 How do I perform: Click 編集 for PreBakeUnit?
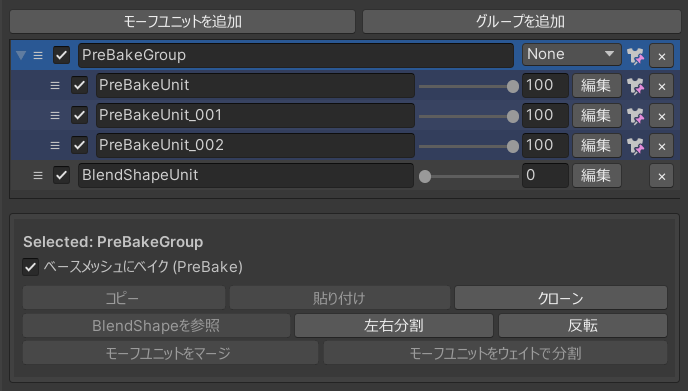coord(596,86)
